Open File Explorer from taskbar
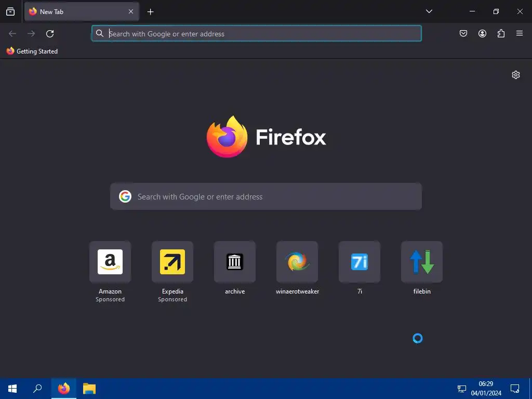532x399 pixels. [x=89, y=389]
